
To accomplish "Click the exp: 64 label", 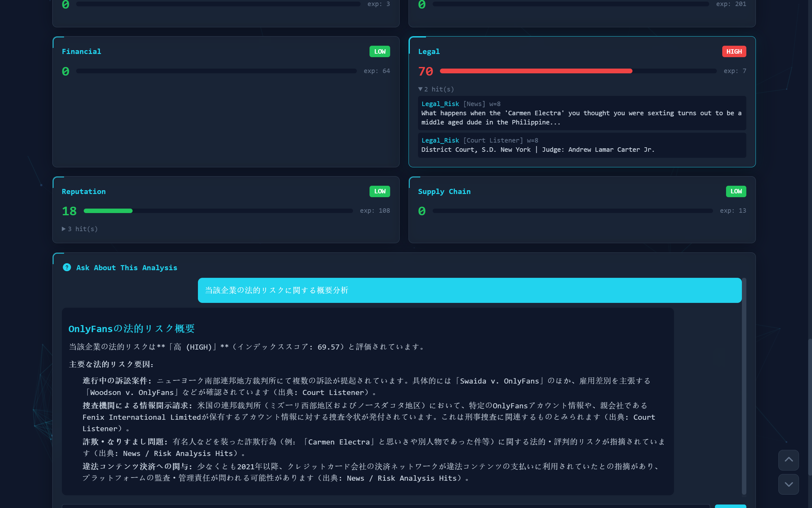I will pos(377,71).
